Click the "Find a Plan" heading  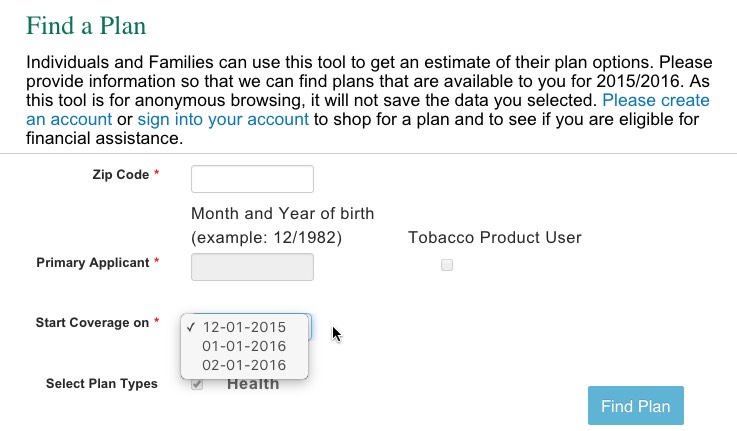pos(85,25)
